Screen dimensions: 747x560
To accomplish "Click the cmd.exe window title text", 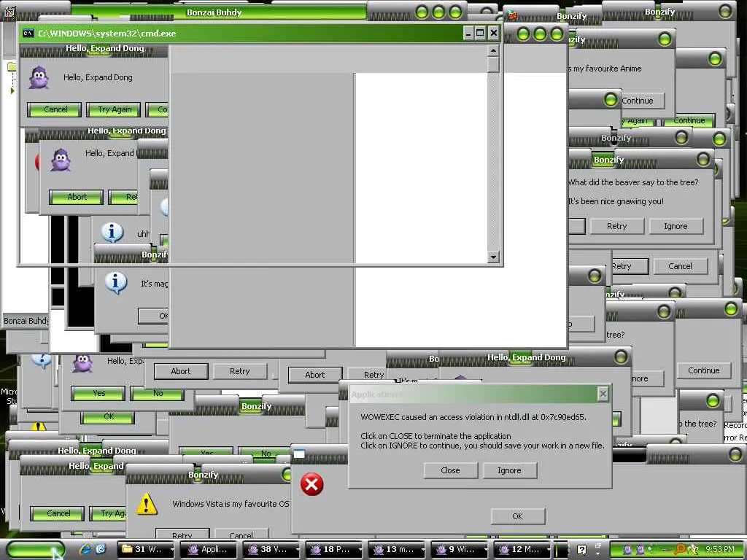I will tap(107, 34).
